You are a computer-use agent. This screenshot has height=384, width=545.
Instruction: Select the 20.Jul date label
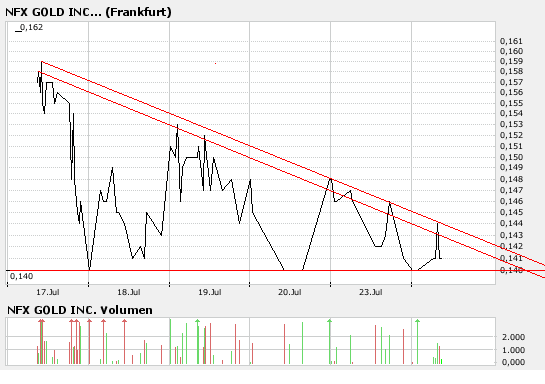click(290, 292)
